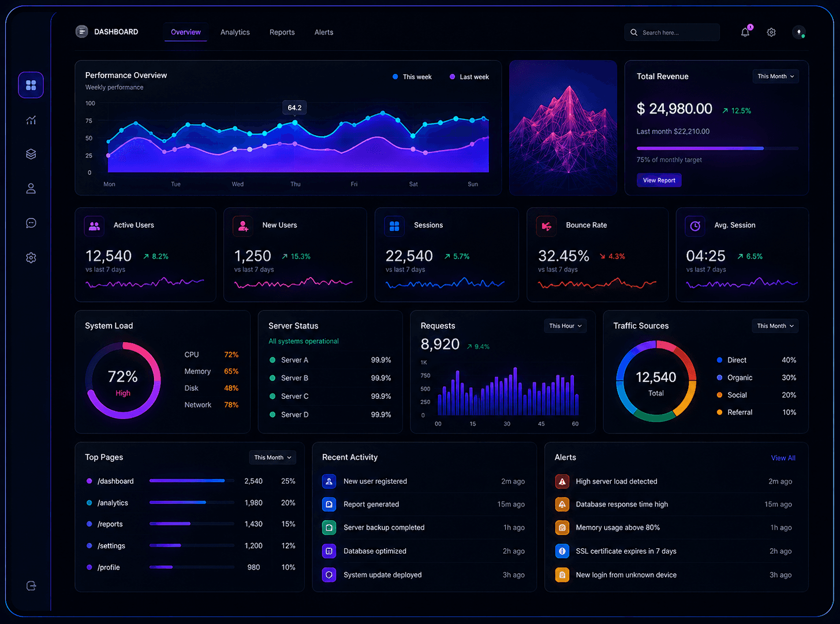Screen dimensions: 840x624
Task: Click the Network 78% load value
Action: tap(231, 405)
